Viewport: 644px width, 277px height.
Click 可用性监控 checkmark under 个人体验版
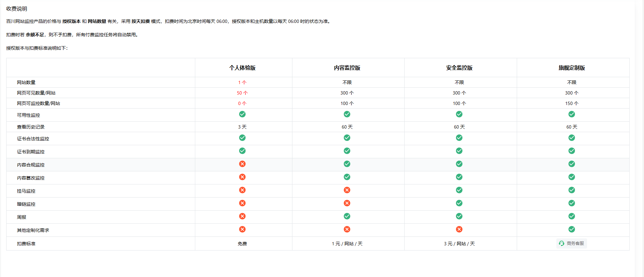[x=242, y=114]
